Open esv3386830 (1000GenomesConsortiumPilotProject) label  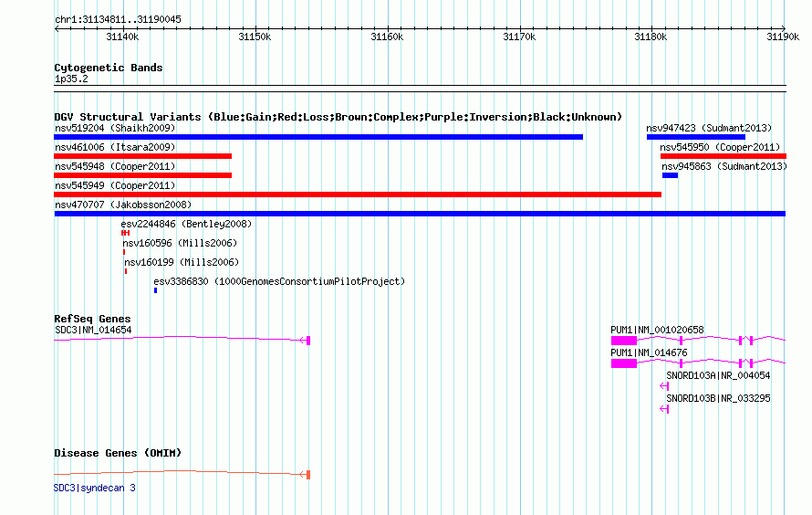coord(279,281)
